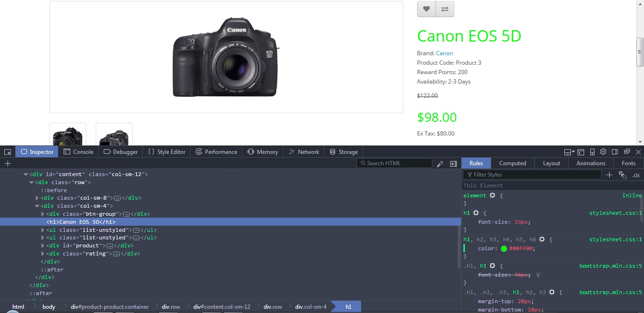Select div#content.col-sm-12 breadcrumb
This screenshot has height=313, width=644.
222,307
